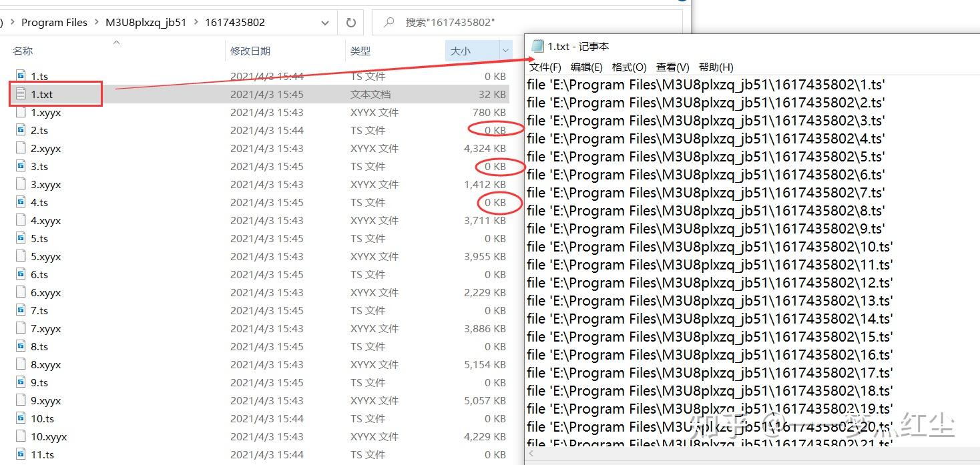The height and width of the screenshot is (465, 980).
Task: Click the refresh icon in address bar
Action: tap(350, 22)
